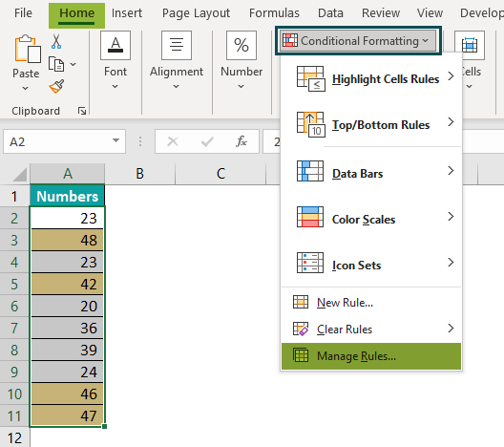504x447 pixels.
Task: Select cell containing 48
Action: coord(67,241)
